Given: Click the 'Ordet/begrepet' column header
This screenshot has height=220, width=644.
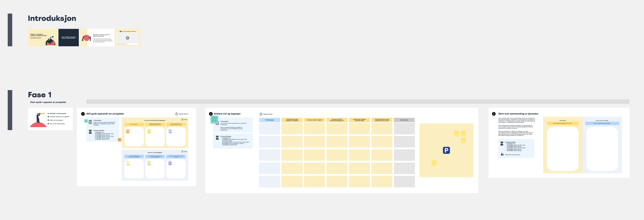Looking at the screenshot, I should tap(270, 120).
